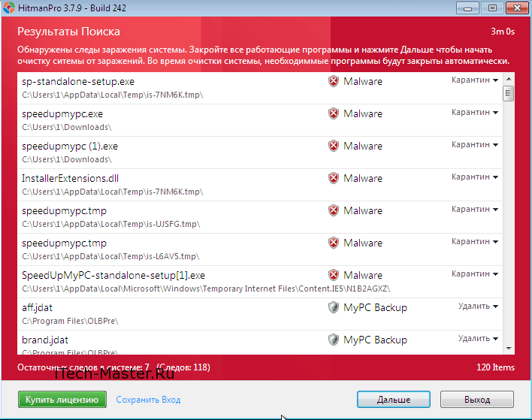Click the malware shield icon beside InstallerExtensions.dll

coord(334,178)
